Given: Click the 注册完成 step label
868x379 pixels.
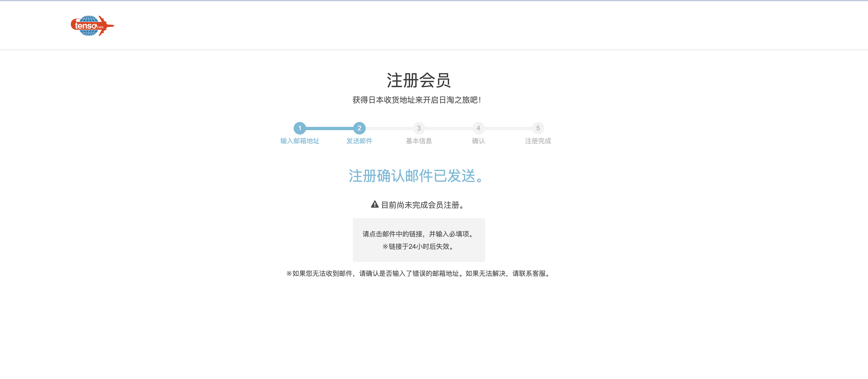Looking at the screenshot, I should click(538, 141).
